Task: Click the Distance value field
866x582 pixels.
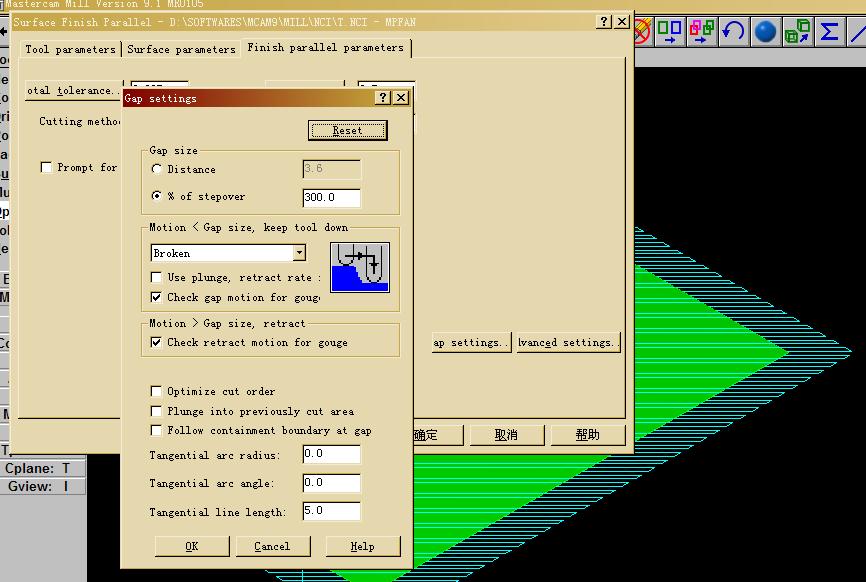Action: pyautogui.click(x=331, y=168)
